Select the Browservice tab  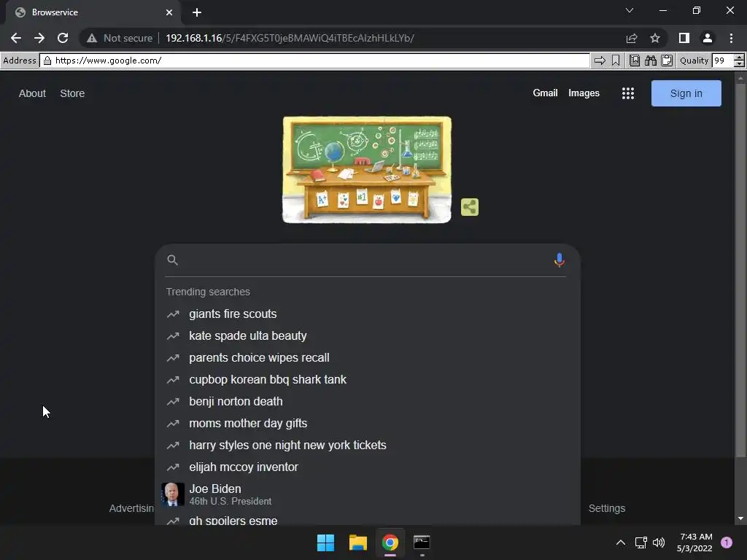(93, 12)
